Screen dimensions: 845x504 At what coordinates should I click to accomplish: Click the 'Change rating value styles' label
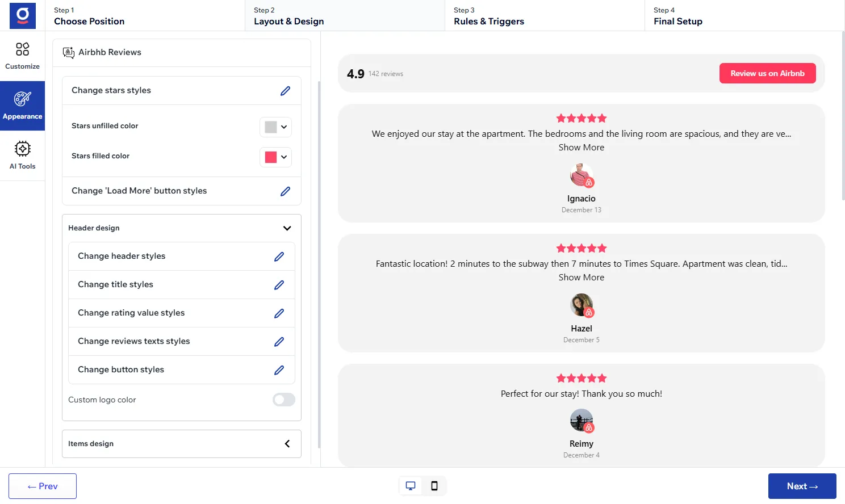point(131,313)
